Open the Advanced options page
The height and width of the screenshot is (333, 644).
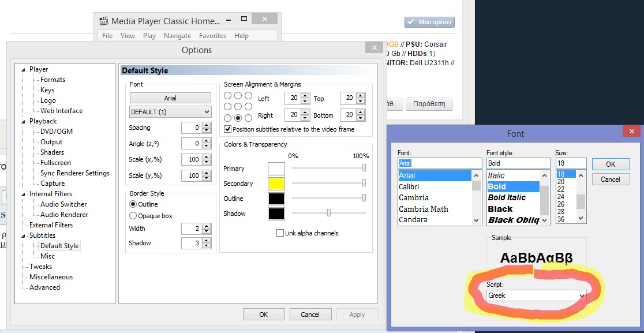tap(44, 287)
